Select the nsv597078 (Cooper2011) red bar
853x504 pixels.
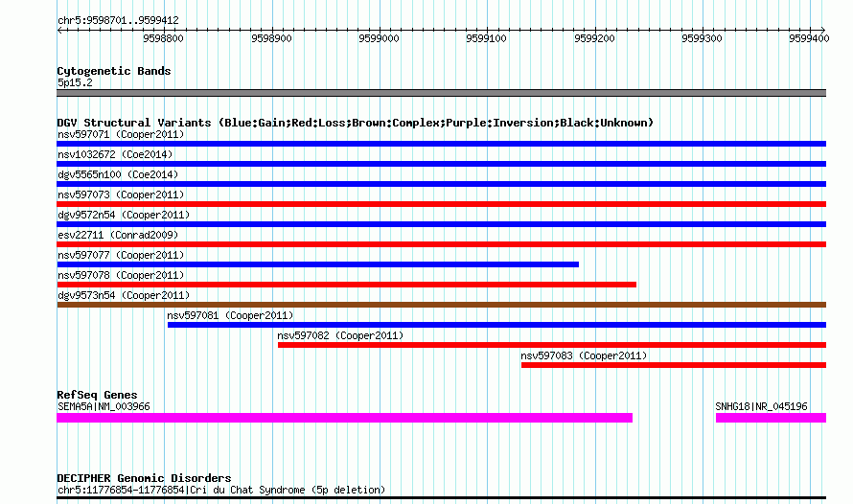pyautogui.click(x=347, y=285)
